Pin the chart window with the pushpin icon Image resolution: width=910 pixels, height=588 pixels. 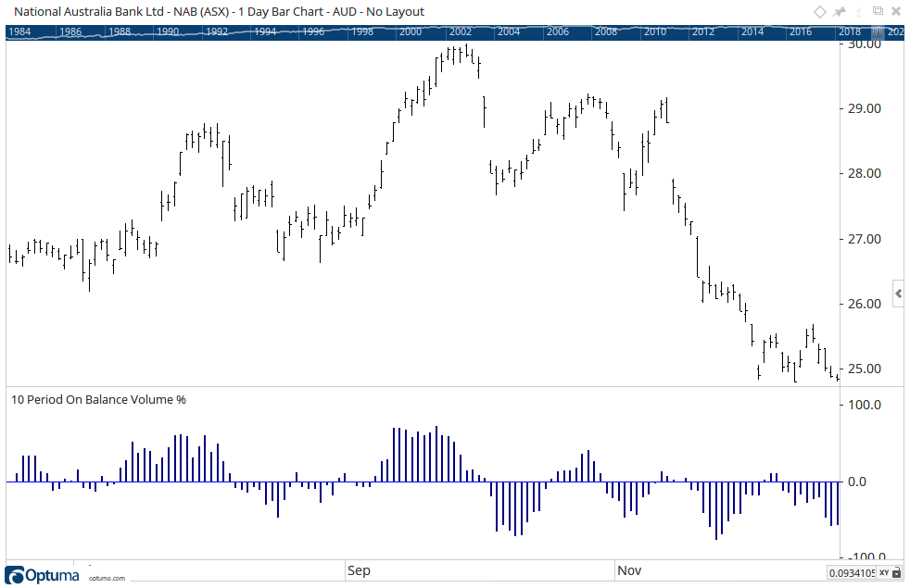point(840,12)
